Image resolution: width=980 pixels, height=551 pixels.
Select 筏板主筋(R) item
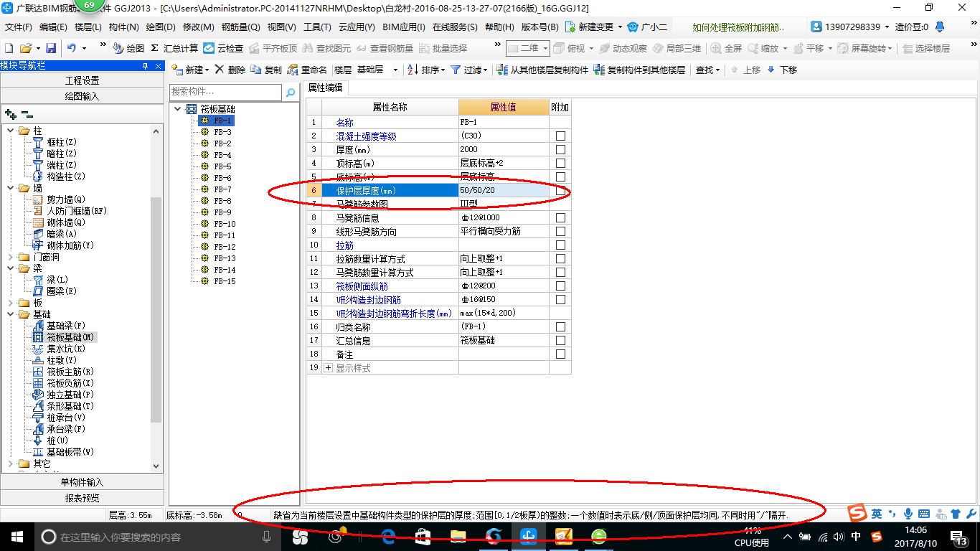[64, 372]
